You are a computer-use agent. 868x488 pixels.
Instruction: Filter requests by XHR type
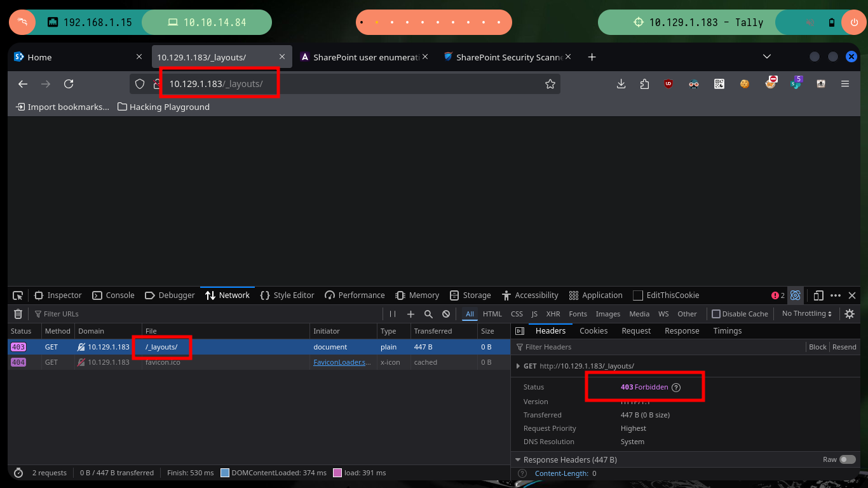point(553,314)
